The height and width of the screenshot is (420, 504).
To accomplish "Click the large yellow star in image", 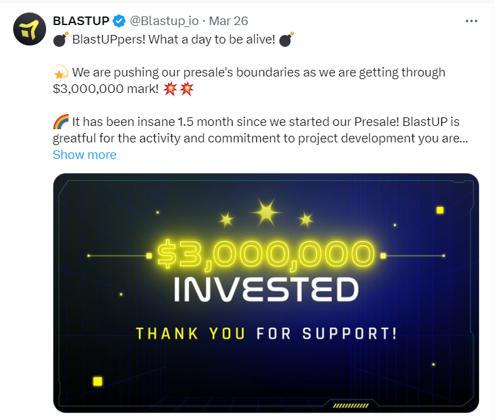I will [x=266, y=212].
